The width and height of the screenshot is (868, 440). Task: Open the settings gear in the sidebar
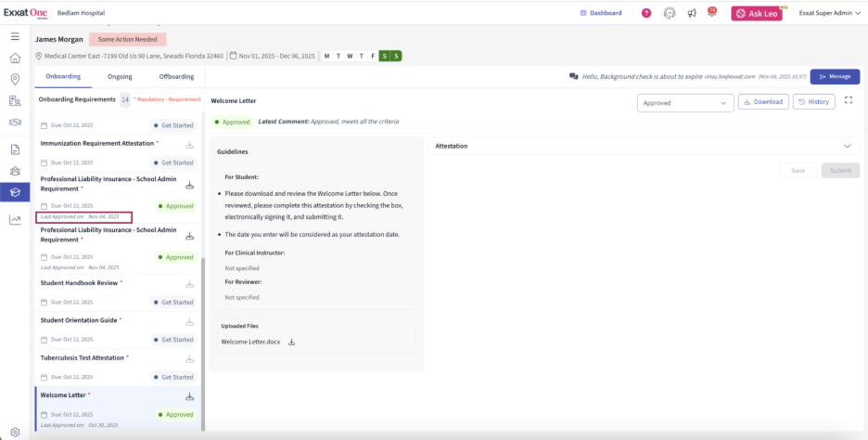[15, 432]
